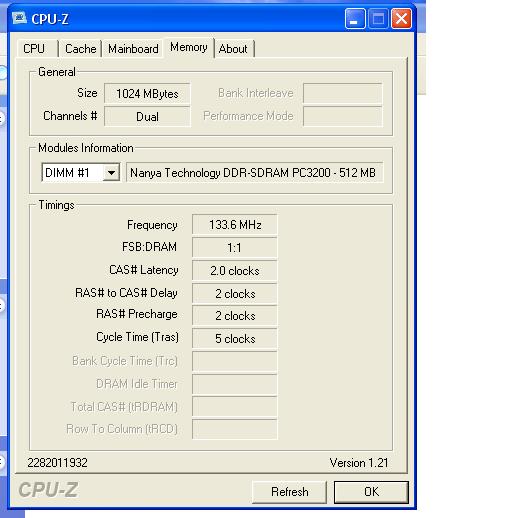Click the Version 1.21 text
Screen dimensions: 512x518
pyautogui.click(x=359, y=463)
